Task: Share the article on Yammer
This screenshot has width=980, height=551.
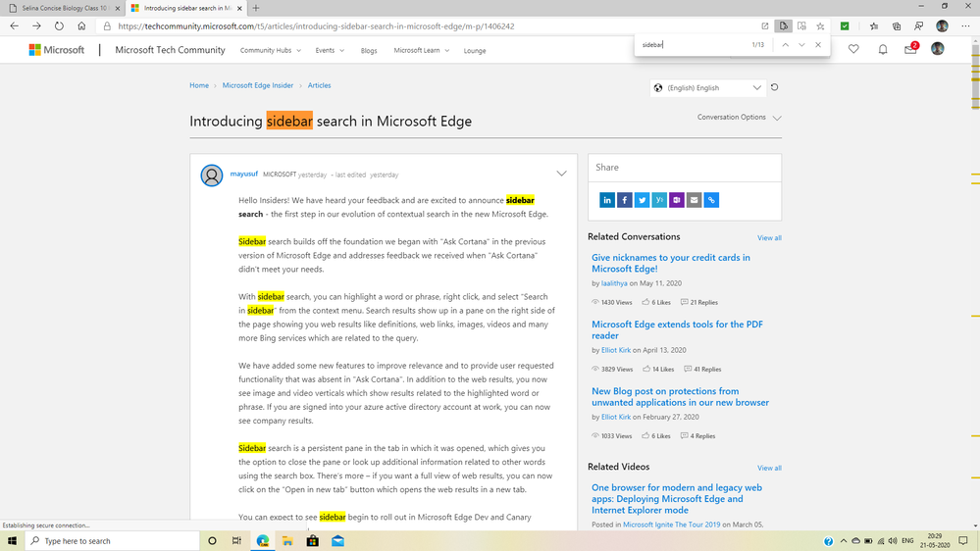Action: pyautogui.click(x=659, y=200)
